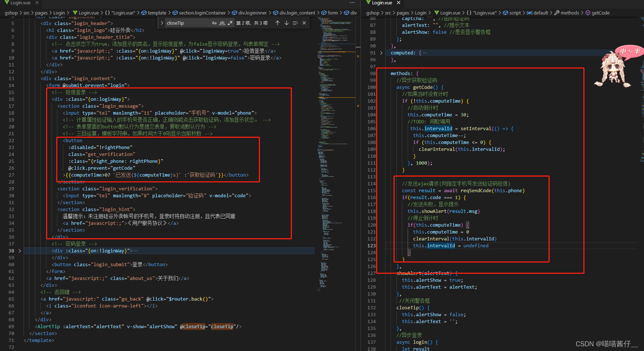Open template breadcrumb in left editor
The width and height of the screenshot is (644, 351).
point(154,13)
